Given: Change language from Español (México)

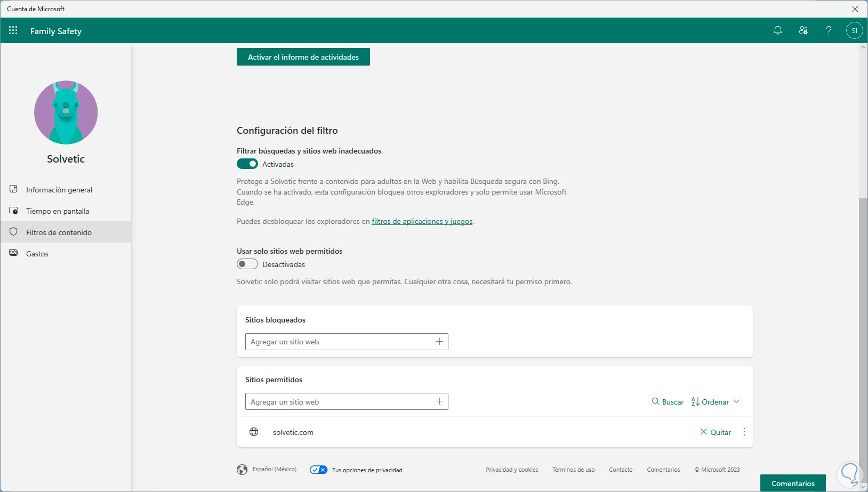Looking at the screenshot, I should tap(275, 469).
